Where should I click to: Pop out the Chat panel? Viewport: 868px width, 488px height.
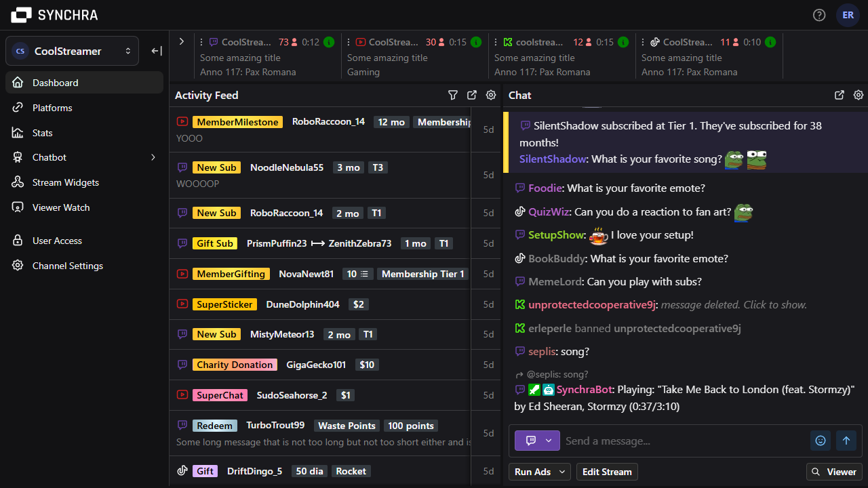pyautogui.click(x=840, y=95)
